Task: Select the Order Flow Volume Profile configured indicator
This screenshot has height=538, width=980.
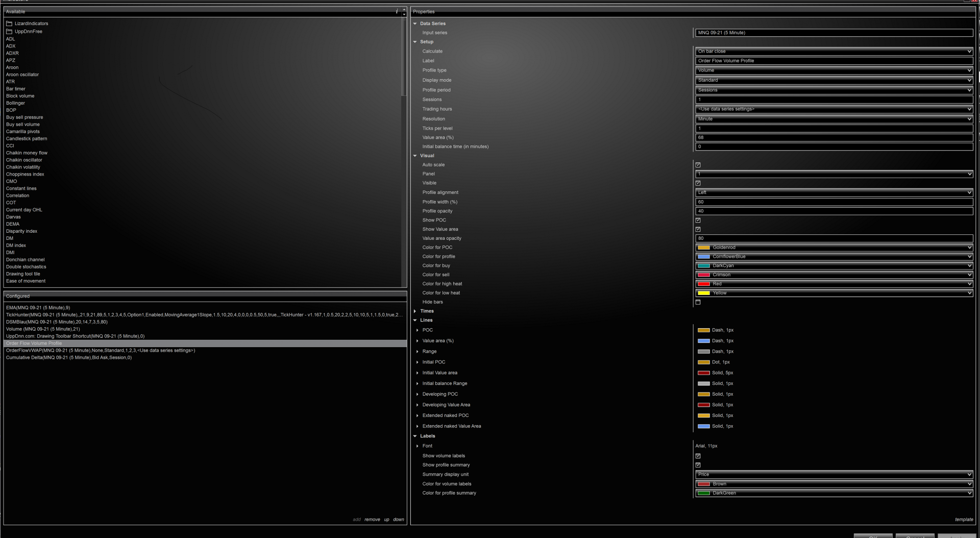Action: (x=205, y=344)
